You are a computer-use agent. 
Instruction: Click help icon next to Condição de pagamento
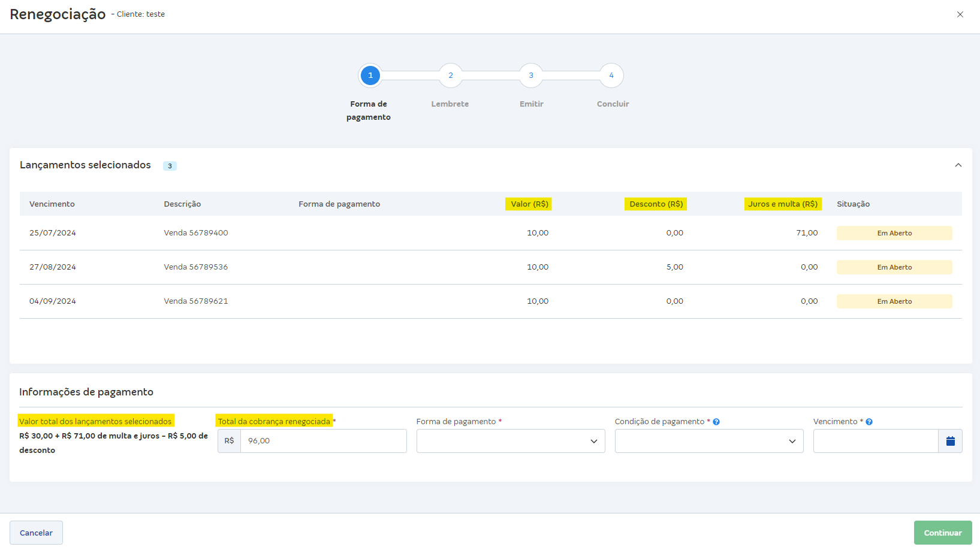pyautogui.click(x=716, y=422)
